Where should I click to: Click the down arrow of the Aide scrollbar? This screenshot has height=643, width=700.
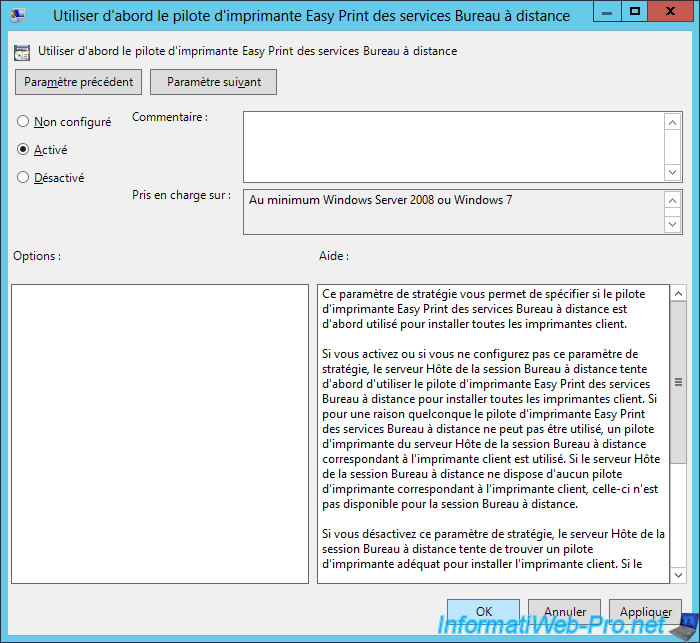[x=678, y=575]
